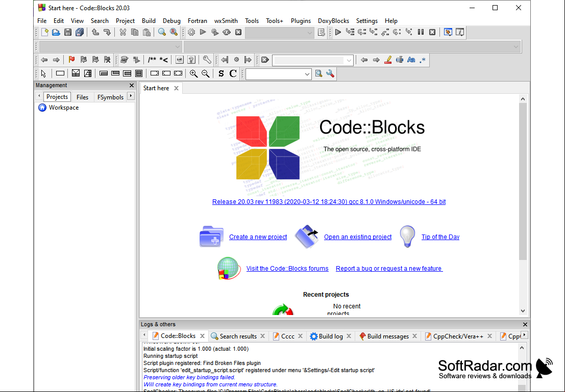The width and height of the screenshot is (565, 392).
Task: Click the Jump back arrow icon
Action: point(44,60)
